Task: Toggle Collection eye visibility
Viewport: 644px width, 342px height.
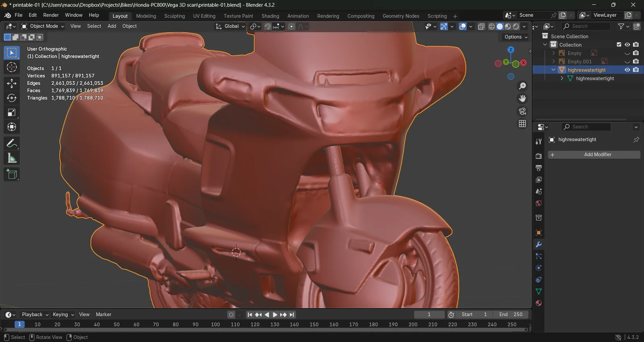Action: 627,45
